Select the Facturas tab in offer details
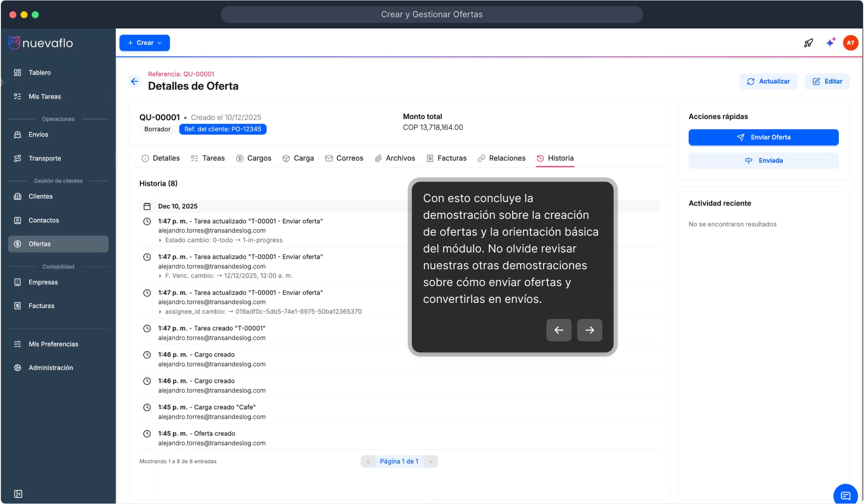This screenshot has height=504, width=864. pos(446,158)
